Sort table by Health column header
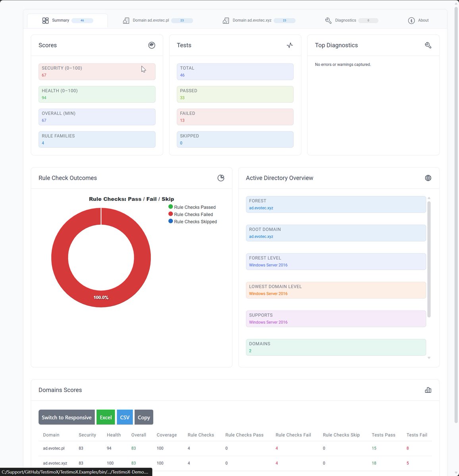 tap(114, 435)
